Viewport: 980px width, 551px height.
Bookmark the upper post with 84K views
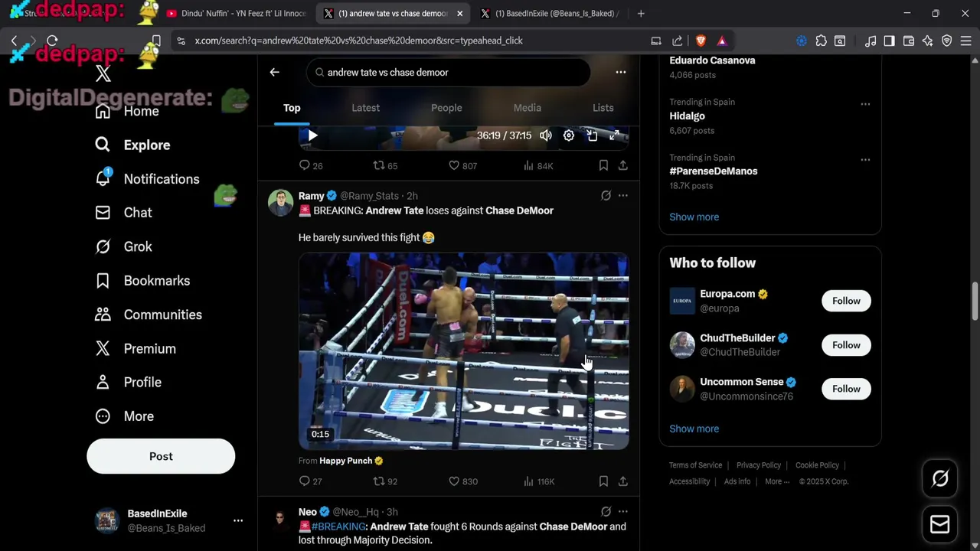[x=603, y=165]
